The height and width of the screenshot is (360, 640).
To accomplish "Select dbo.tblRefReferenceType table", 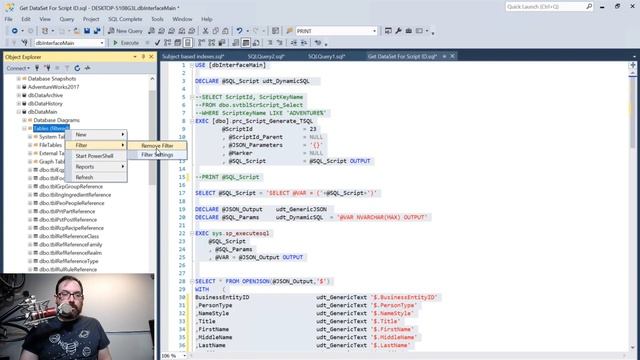I will [69, 261].
